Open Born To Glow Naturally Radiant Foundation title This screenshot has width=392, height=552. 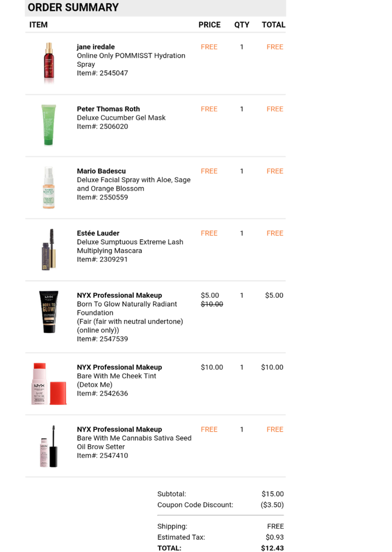[x=127, y=308]
